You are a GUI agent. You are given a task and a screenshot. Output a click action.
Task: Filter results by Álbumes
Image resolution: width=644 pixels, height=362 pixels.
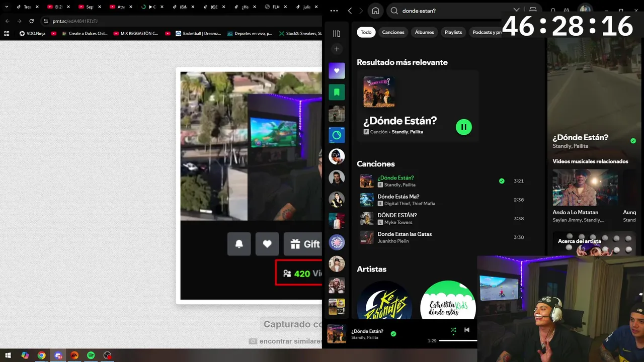point(424,32)
